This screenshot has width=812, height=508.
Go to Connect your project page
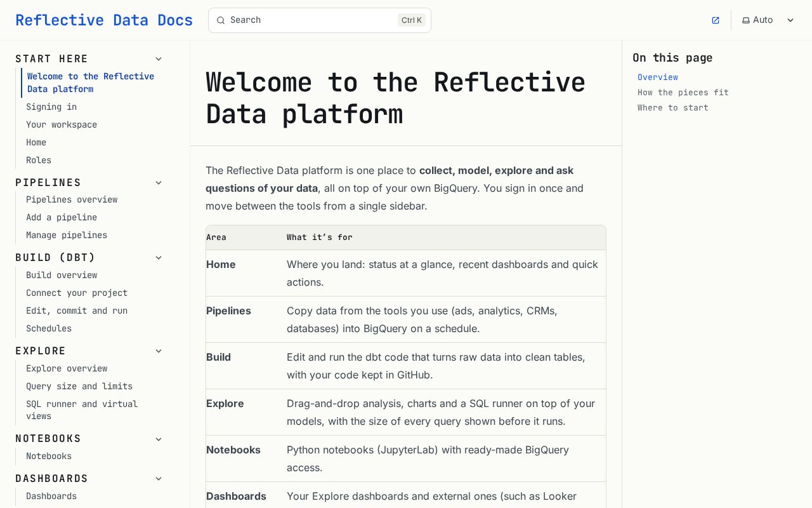[77, 293]
